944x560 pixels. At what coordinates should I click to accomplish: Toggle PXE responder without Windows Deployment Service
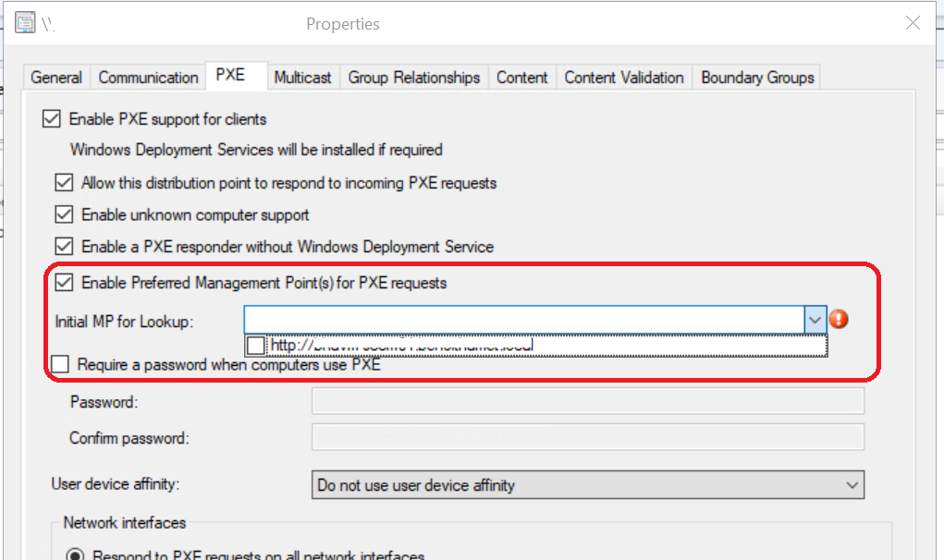64,247
